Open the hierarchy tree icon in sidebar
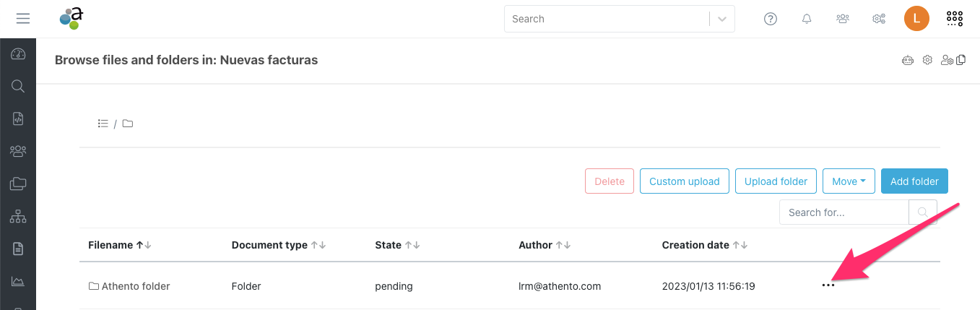 click(18, 216)
